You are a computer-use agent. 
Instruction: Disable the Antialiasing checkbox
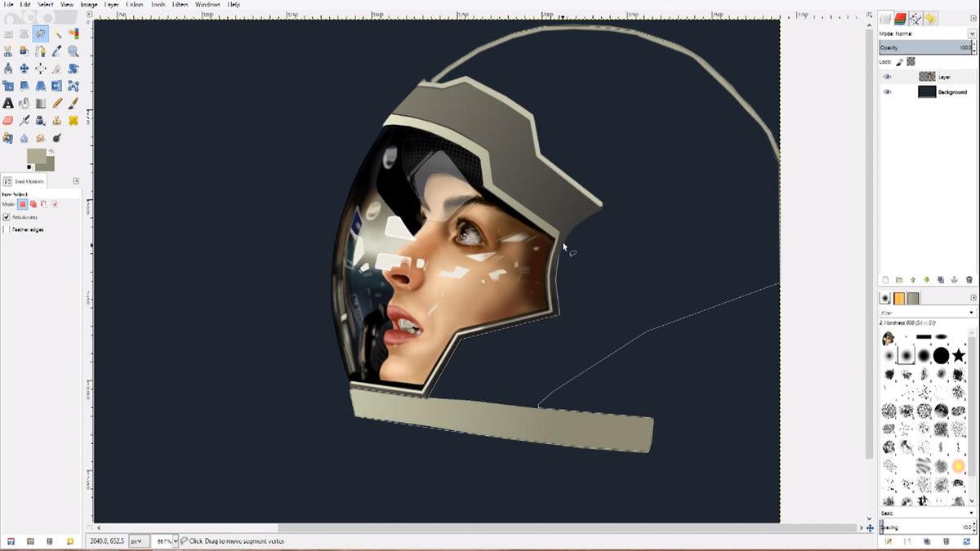pyautogui.click(x=7, y=217)
